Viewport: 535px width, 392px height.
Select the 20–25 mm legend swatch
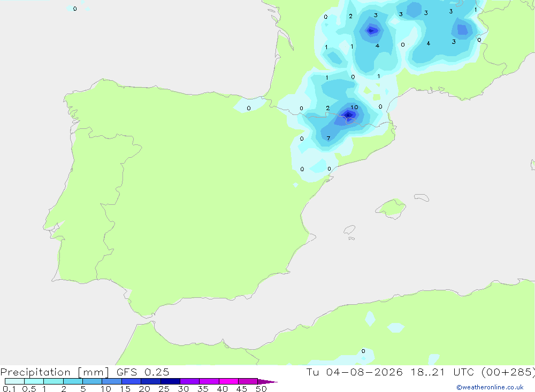click(150, 381)
